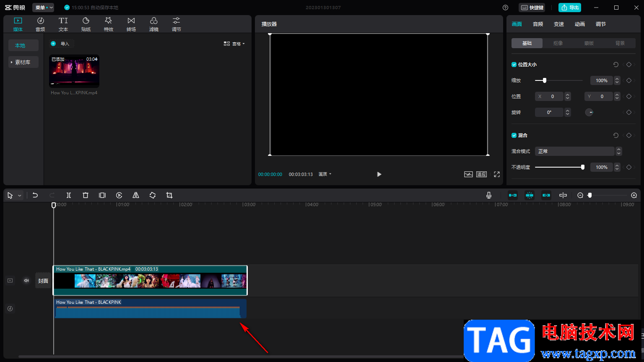Click the undo arrow in timeline toolbar
The width and height of the screenshot is (644, 362).
coord(35,195)
